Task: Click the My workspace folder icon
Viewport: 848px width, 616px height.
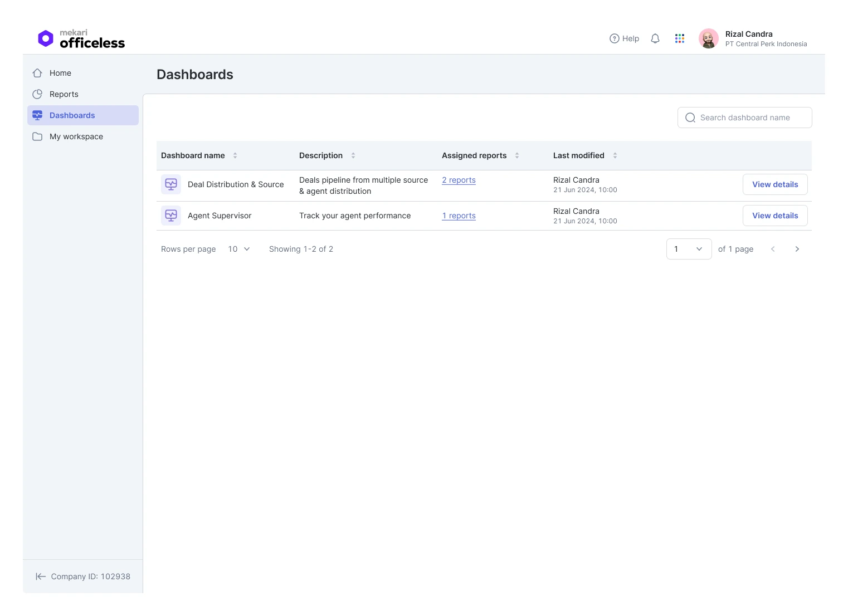Action: pos(37,136)
